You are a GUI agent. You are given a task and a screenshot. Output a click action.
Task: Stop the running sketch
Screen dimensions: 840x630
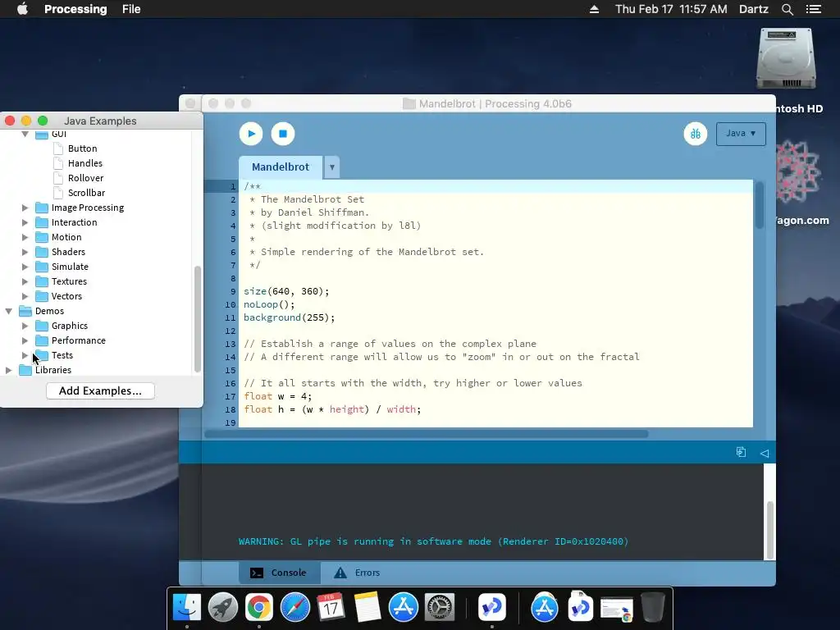click(x=283, y=134)
